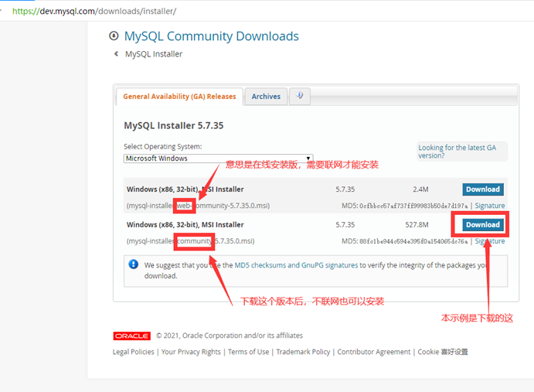Click the back chevron before MySQL Installer

(x=116, y=54)
